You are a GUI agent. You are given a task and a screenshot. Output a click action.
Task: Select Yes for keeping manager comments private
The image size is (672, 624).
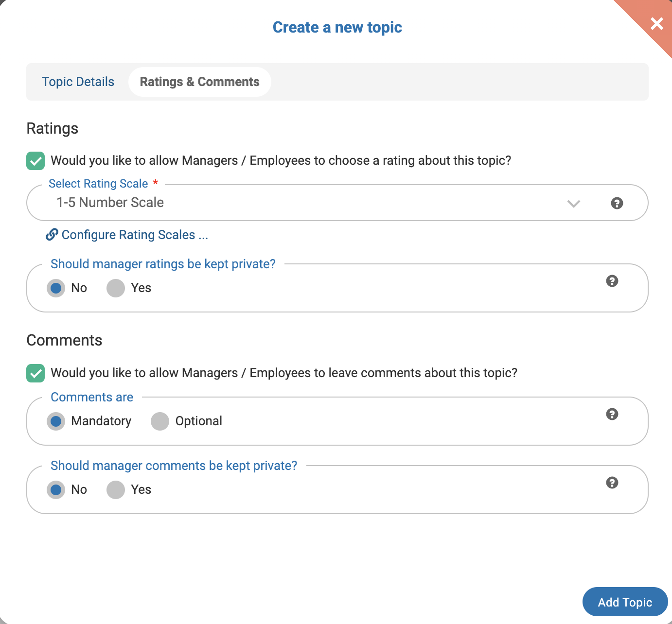pos(115,489)
